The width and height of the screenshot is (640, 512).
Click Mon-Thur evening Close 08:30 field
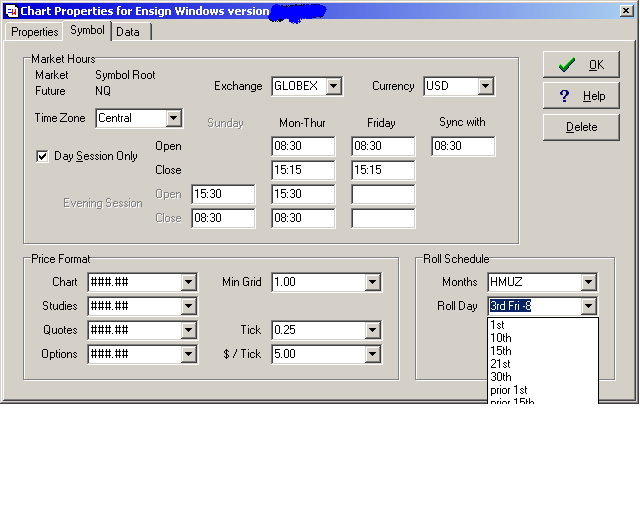tap(303, 218)
